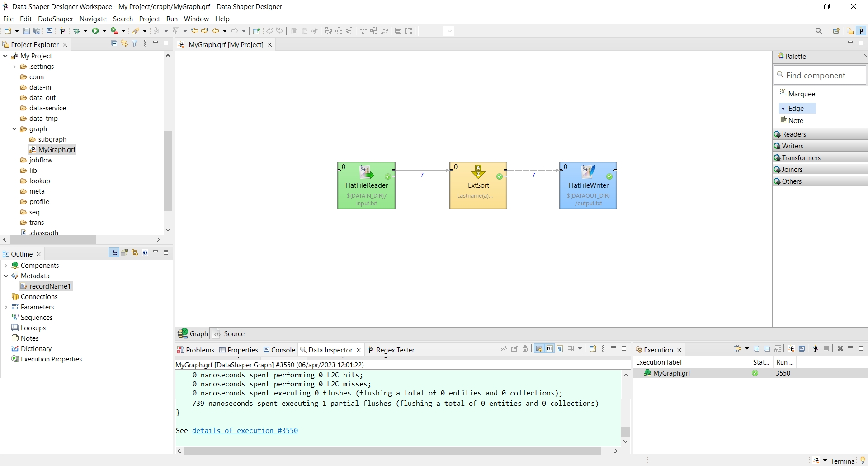Click the Open Console icon in the console toolbar
The height and width of the screenshot is (466, 868).
click(x=593, y=349)
